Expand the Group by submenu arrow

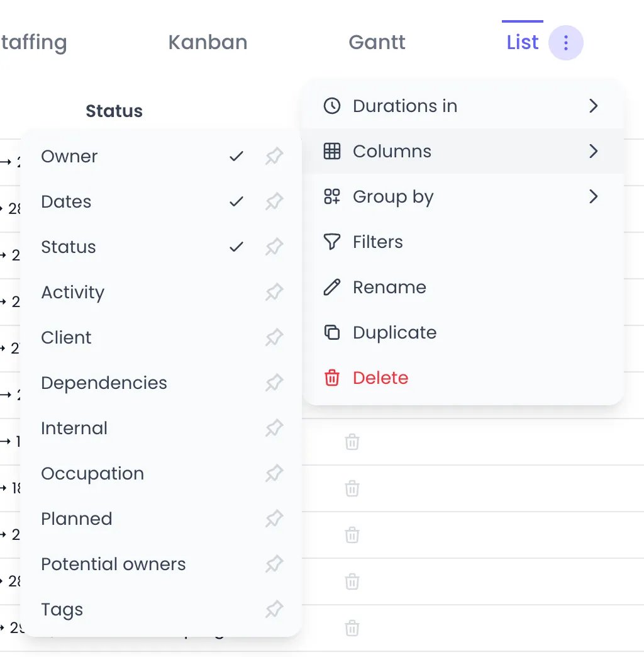pyautogui.click(x=593, y=196)
